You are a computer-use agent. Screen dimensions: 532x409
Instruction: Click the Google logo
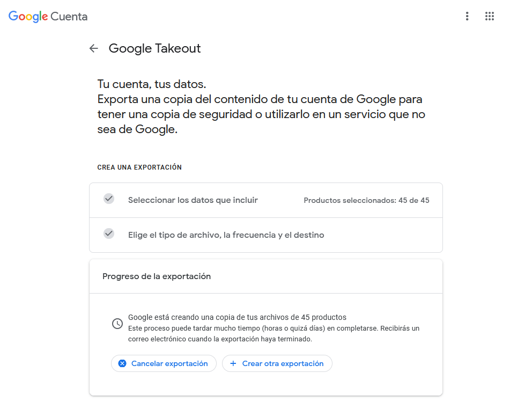(28, 17)
